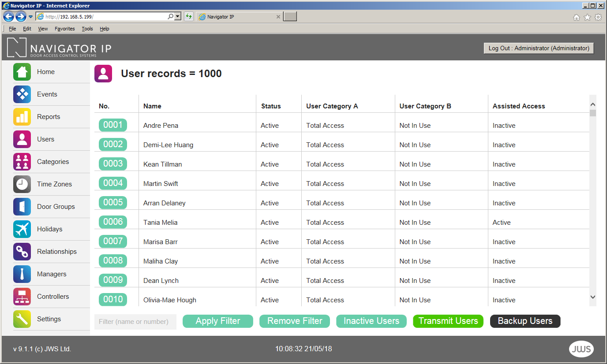Image resolution: width=607 pixels, height=364 pixels.
Task: Open the File menu
Action: coord(12,29)
